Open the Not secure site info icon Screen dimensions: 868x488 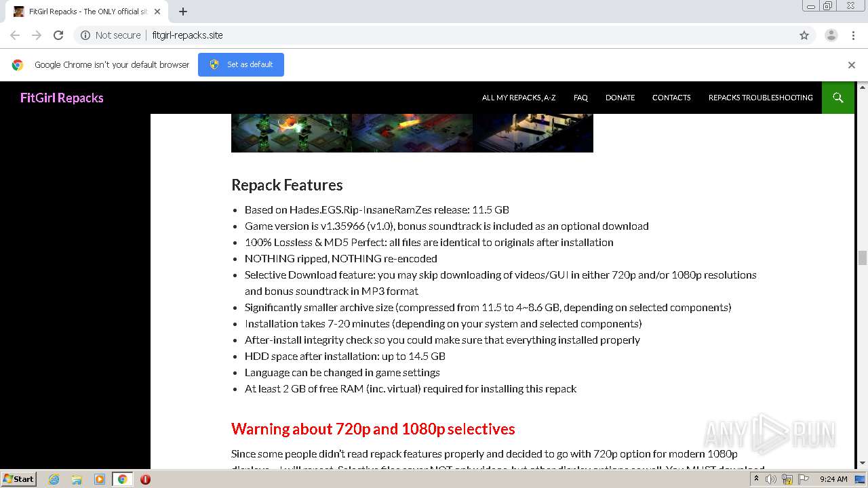[x=85, y=35]
